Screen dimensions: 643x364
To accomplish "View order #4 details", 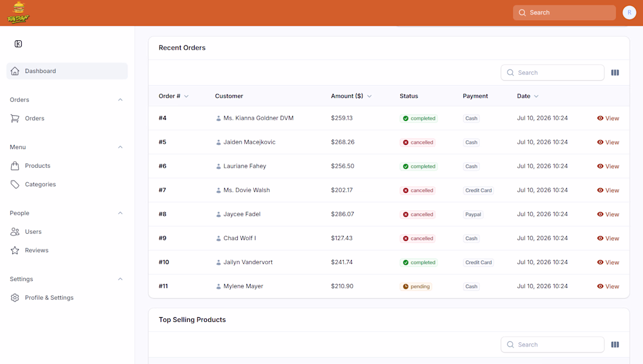I will tap(608, 118).
